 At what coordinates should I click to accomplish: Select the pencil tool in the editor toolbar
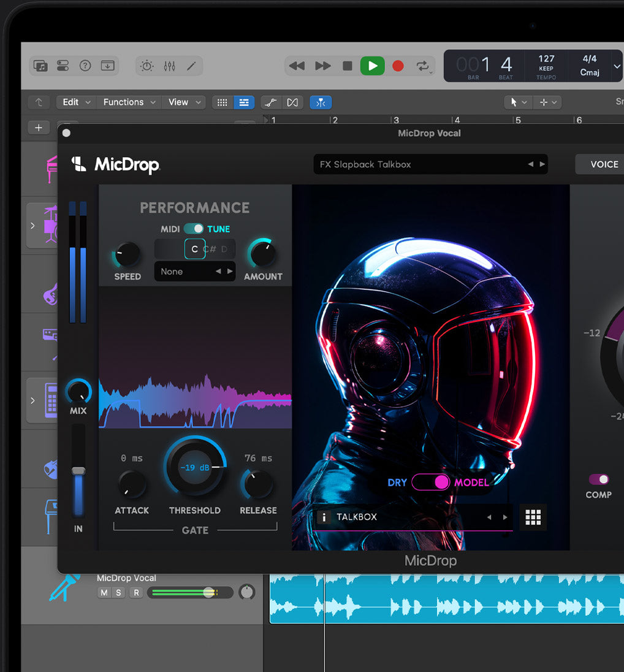[191, 65]
